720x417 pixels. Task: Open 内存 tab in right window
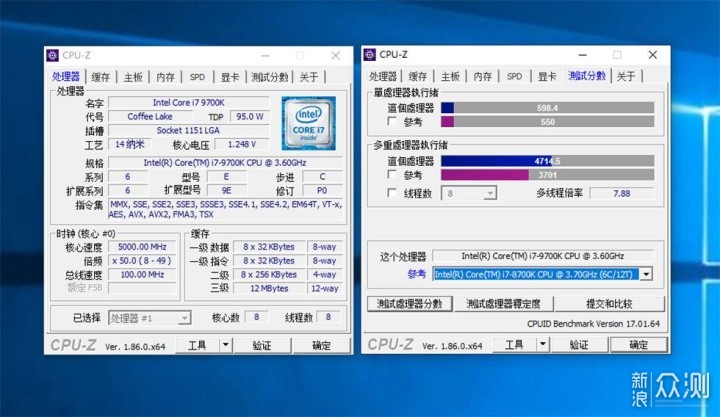(483, 76)
